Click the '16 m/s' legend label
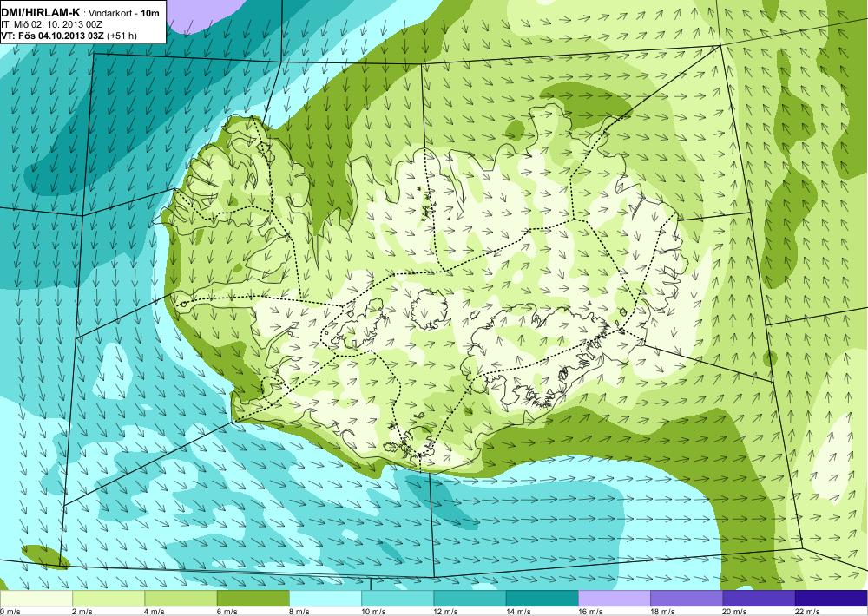This screenshot has width=868, height=616. pyautogui.click(x=591, y=612)
